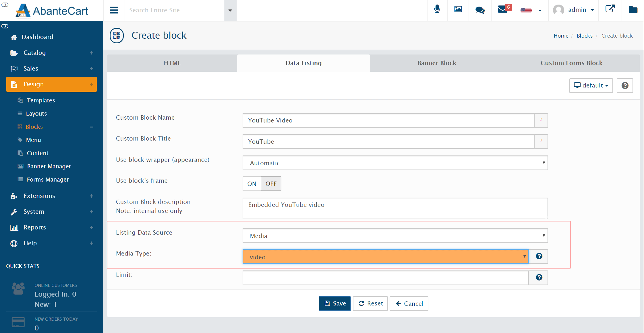Toggle the switch above Dashboard

tap(5, 26)
